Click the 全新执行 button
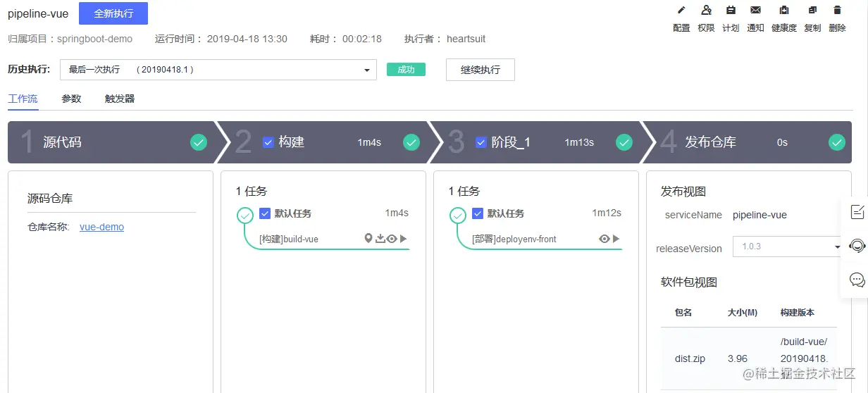 coord(113,13)
